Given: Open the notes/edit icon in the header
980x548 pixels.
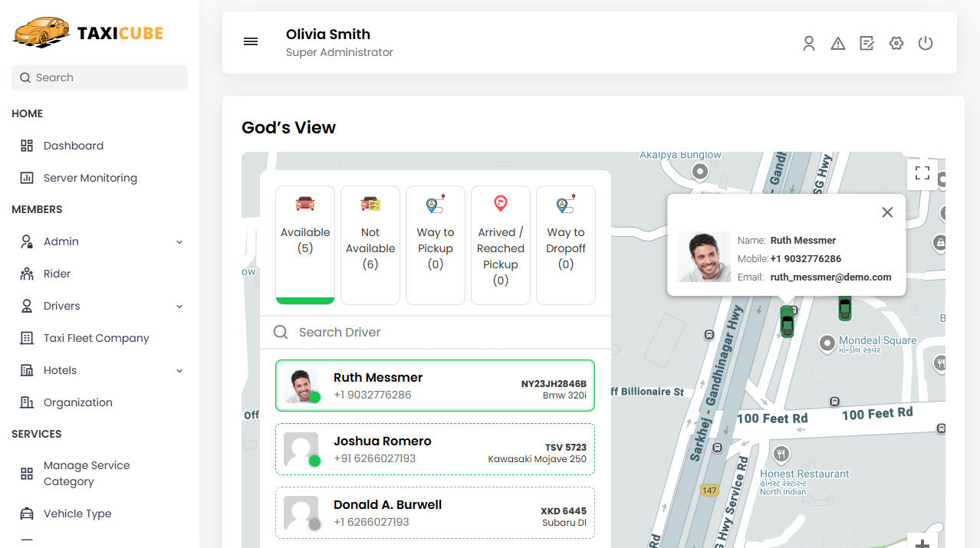Looking at the screenshot, I should [867, 43].
